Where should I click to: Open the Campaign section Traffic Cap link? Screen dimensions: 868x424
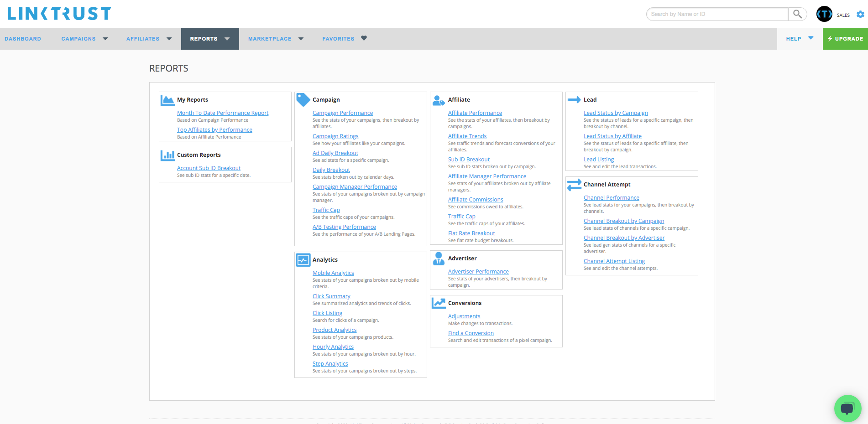[x=326, y=210]
